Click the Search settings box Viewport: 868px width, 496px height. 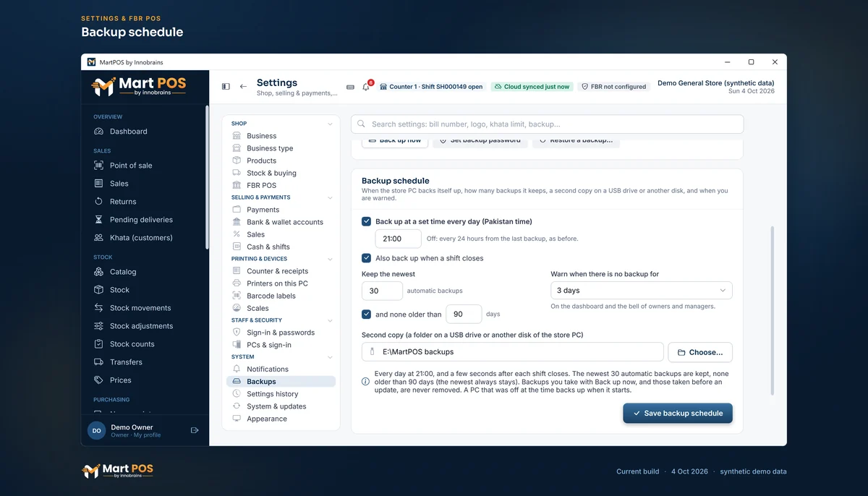point(548,124)
